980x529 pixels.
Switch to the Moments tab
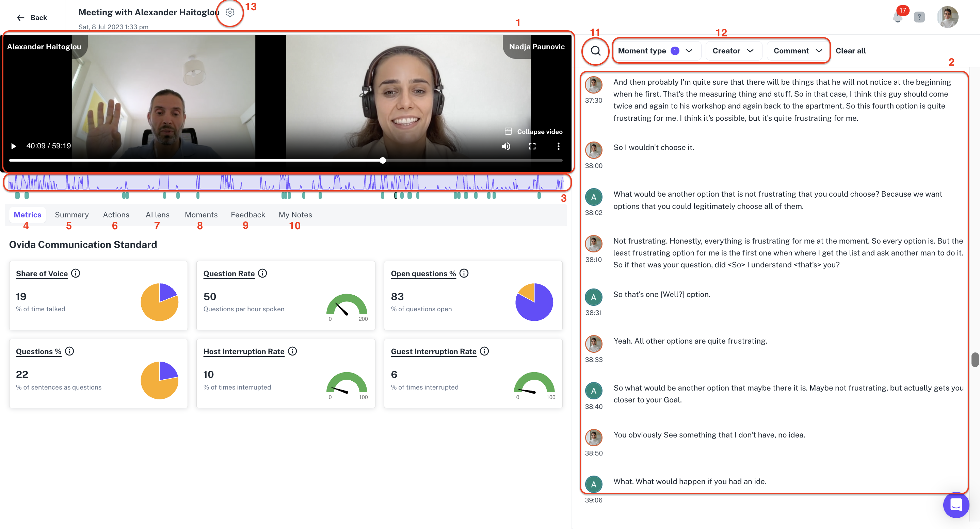[201, 215]
